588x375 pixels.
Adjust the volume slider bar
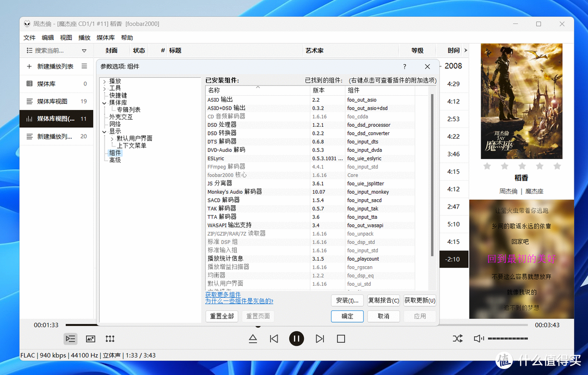(508, 338)
